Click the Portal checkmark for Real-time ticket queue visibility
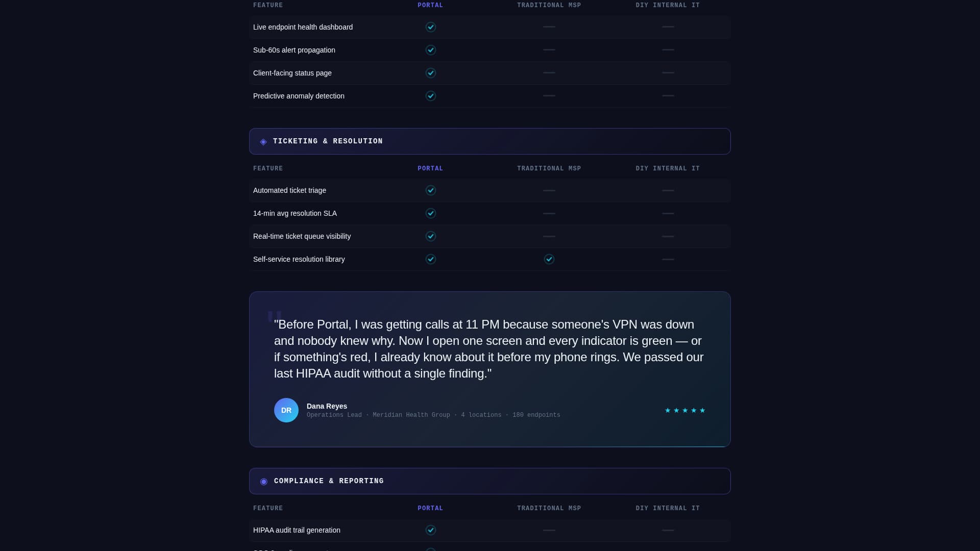Screen dimensions: 980x551 click(430, 236)
